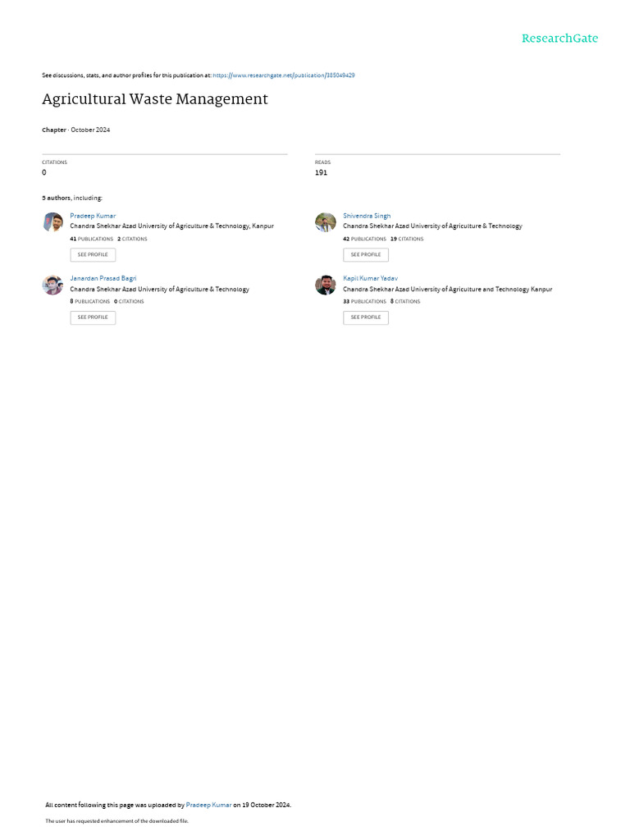Open the researchgate.net publication URL
The height and width of the screenshot is (840, 630).
[283, 75]
